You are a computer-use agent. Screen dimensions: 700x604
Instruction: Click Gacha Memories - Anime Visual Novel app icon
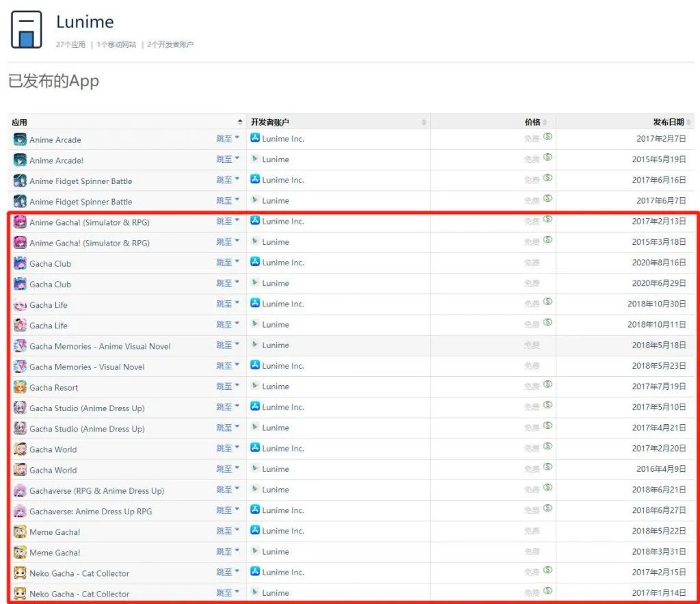(20, 346)
